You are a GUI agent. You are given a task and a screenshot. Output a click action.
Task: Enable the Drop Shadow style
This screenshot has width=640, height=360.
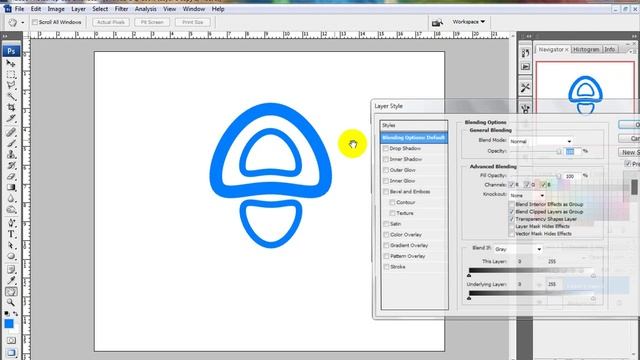[x=386, y=148]
